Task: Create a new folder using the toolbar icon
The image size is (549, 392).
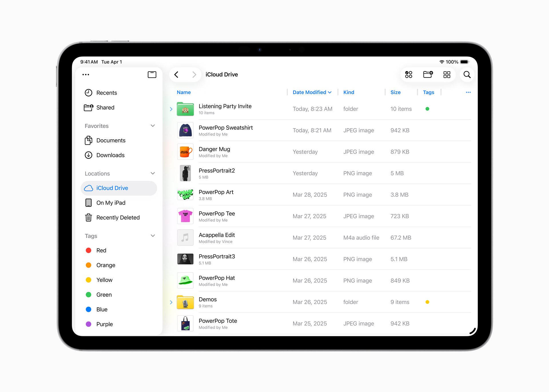Action: tap(428, 75)
